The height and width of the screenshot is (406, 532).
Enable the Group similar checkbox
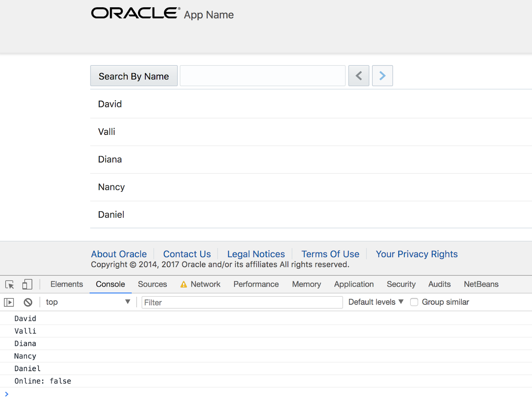click(x=414, y=302)
